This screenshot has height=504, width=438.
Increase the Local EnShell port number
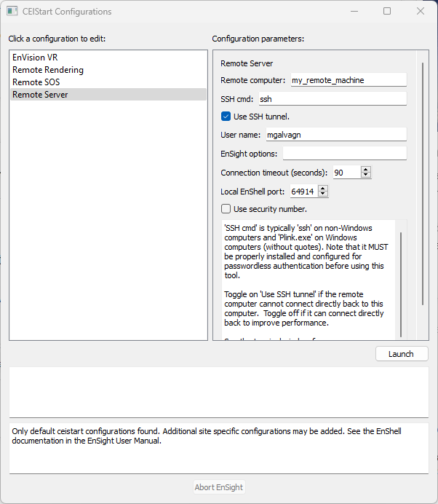point(323,189)
